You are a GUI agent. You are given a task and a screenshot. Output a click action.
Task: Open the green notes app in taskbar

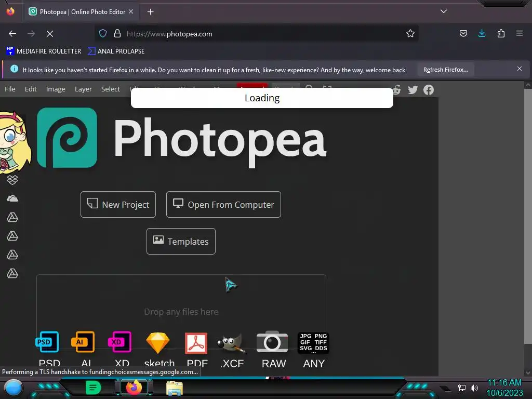pyautogui.click(x=93, y=388)
